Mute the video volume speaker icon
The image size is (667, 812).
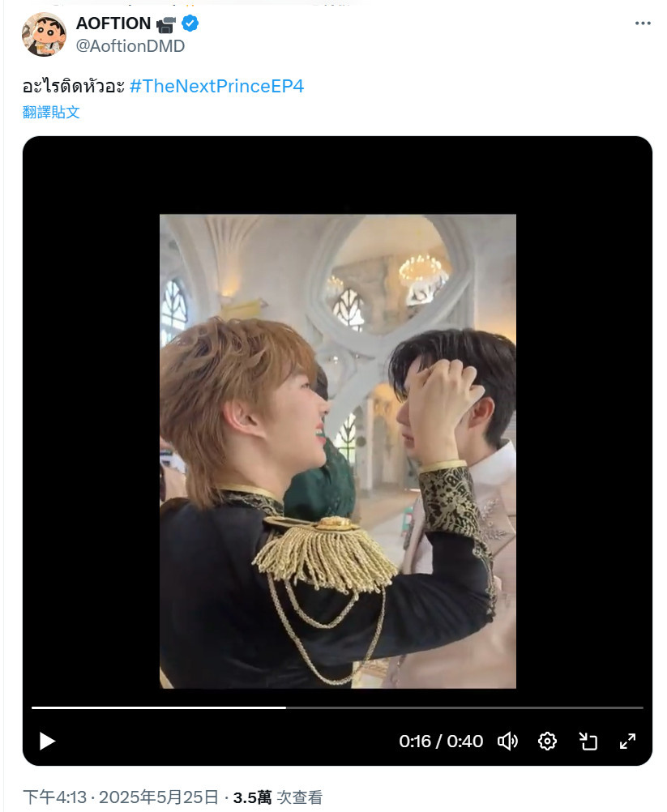point(507,741)
